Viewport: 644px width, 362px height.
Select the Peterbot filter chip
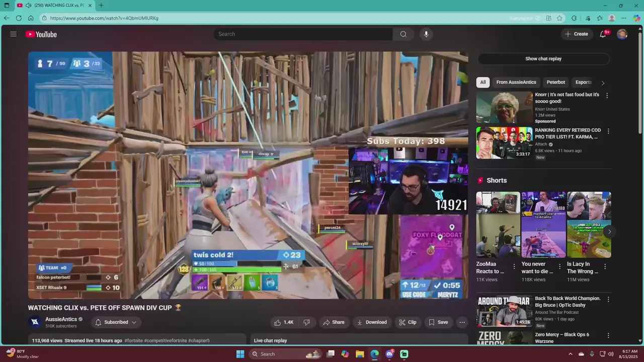[556, 82]
